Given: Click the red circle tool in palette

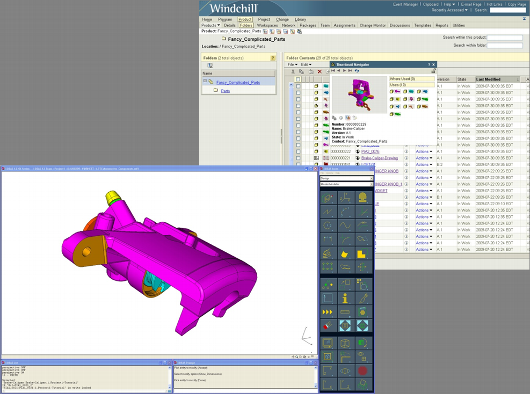Looking at the screenshot, I should coord(362,371).
